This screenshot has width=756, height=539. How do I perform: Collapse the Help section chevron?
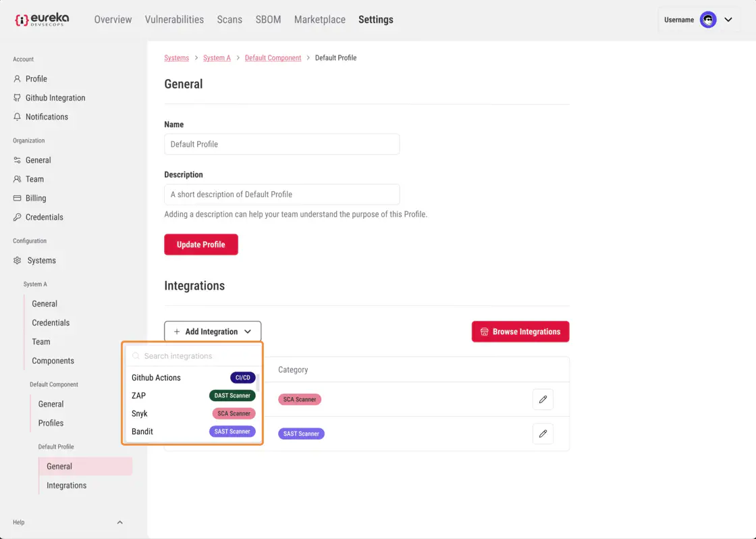pyautogui.click(x=119, y=522)
